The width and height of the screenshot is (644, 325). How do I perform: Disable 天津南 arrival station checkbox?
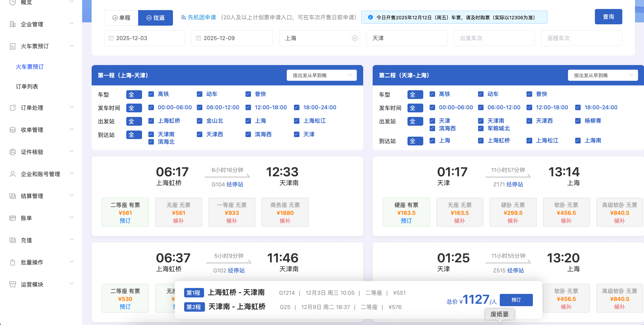(151, 134)
